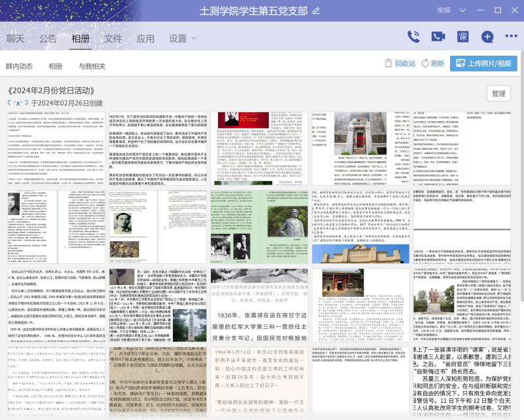The image size is (524, 420).
Task: Start a group voice call
Action: (x=414, y=37)
